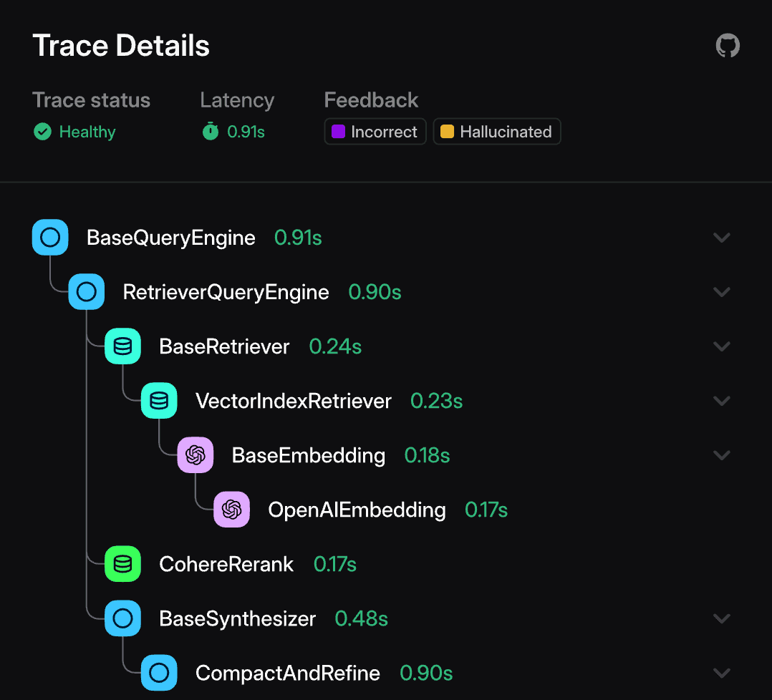The image size is (772, 700).
Task: Click the VectorIndexRetriever database icon
Action: point(159,401)
